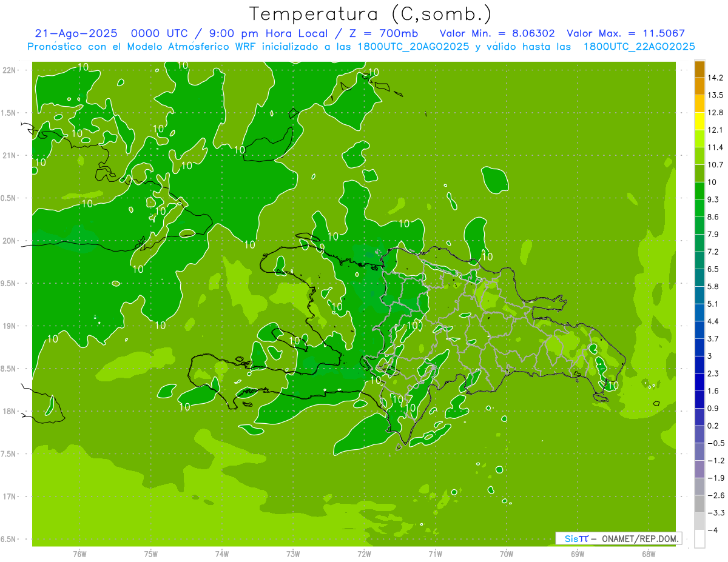Pick the yellow legend swatch between 12.1 and 12.8
Viewport: 728px width, 562px height.
(x=699, y=121)
